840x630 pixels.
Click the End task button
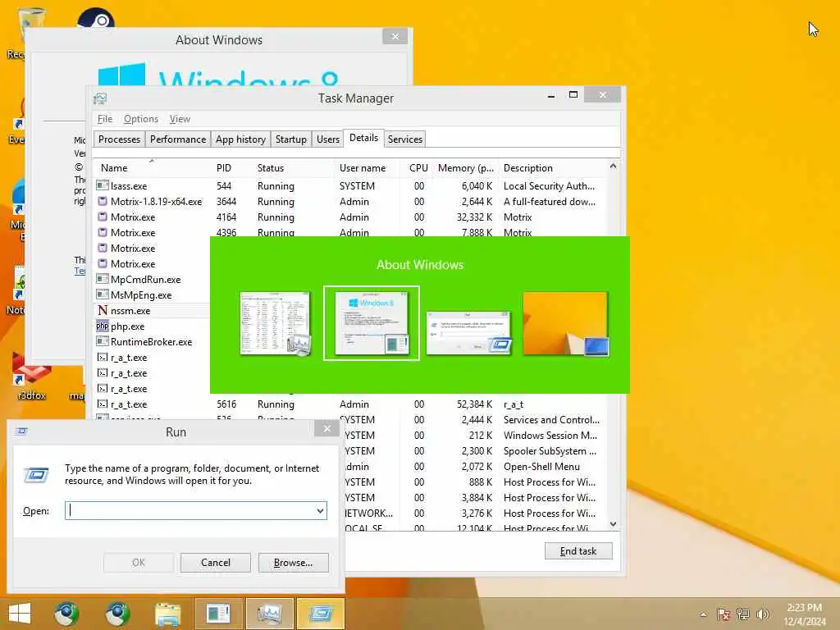pos(578,550)
